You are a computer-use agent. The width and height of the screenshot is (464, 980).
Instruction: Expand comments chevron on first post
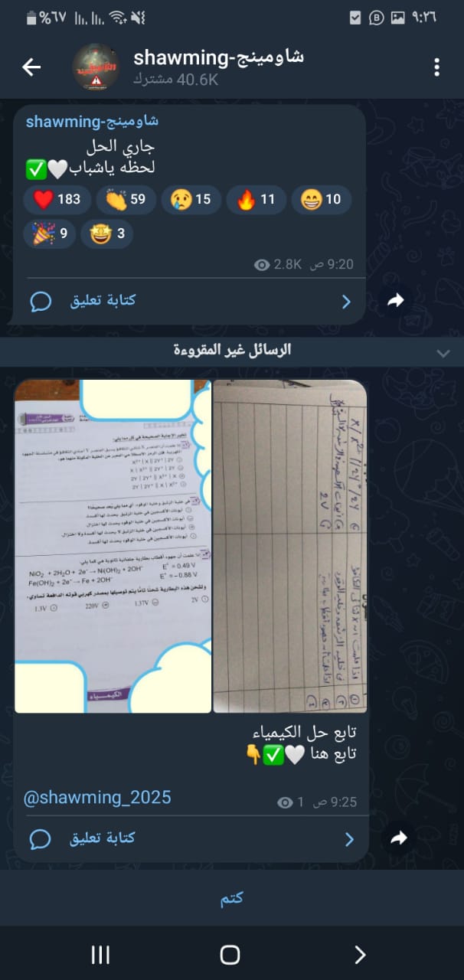[346, 302]
